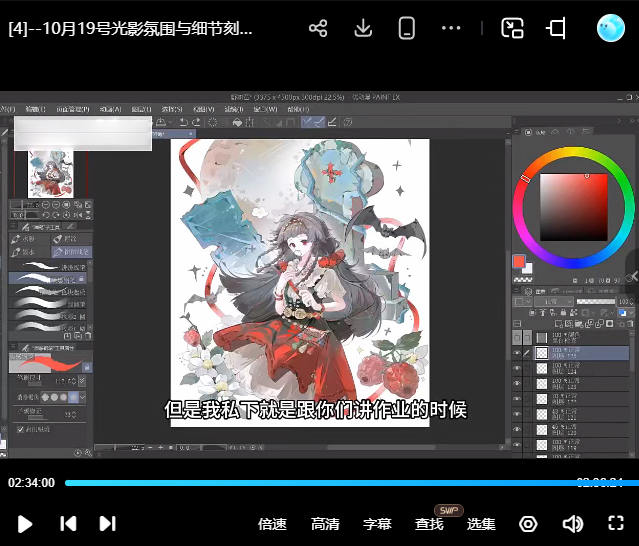Skip to the next video
Viewport: 639px width, 546px height.
point(107,523)
